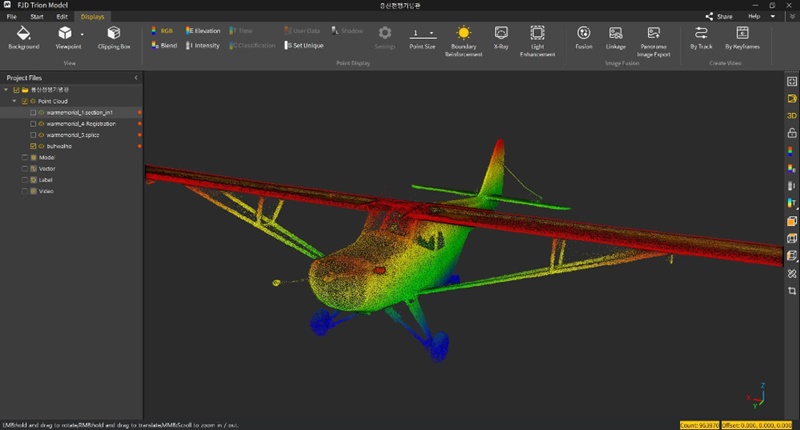Check the Vector layer checkbox
The width and height of the screenshot is (800, 430).
(x=24, y=168)
